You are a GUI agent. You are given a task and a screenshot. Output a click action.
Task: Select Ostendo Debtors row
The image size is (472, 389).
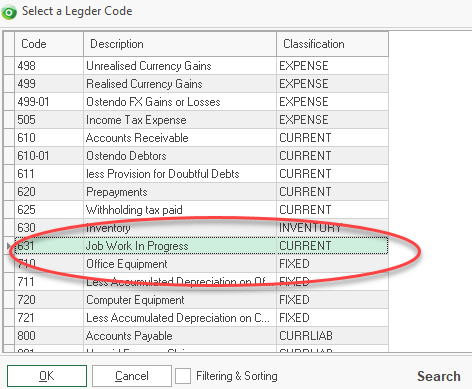(x=201, y=156)
